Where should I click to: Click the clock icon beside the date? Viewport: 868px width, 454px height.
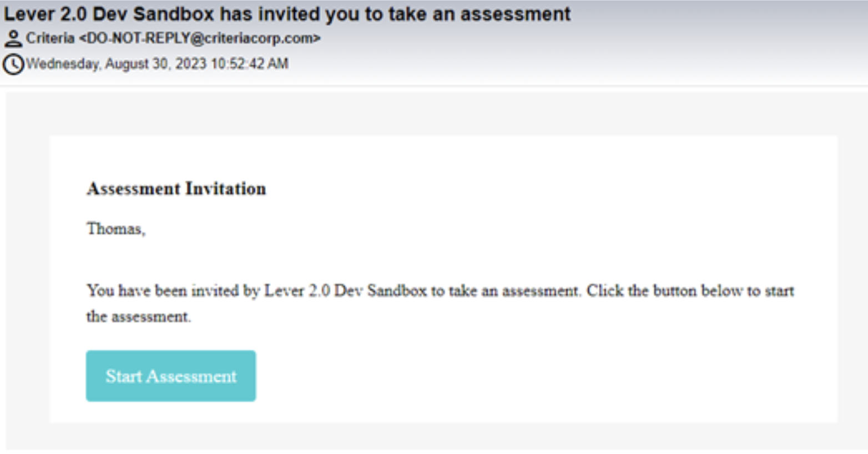point(13,64)
